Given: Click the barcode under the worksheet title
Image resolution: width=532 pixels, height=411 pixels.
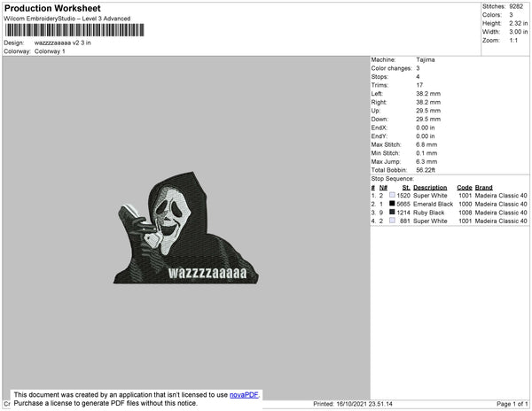Looking at the screenshot, I should coord(74,30).
